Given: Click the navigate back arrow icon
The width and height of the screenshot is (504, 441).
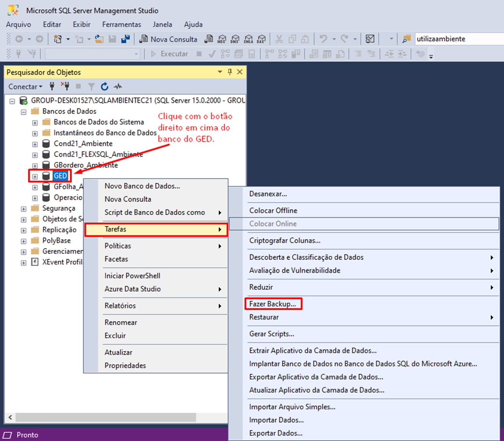Looking at the screenshot, I should [19, 39].
